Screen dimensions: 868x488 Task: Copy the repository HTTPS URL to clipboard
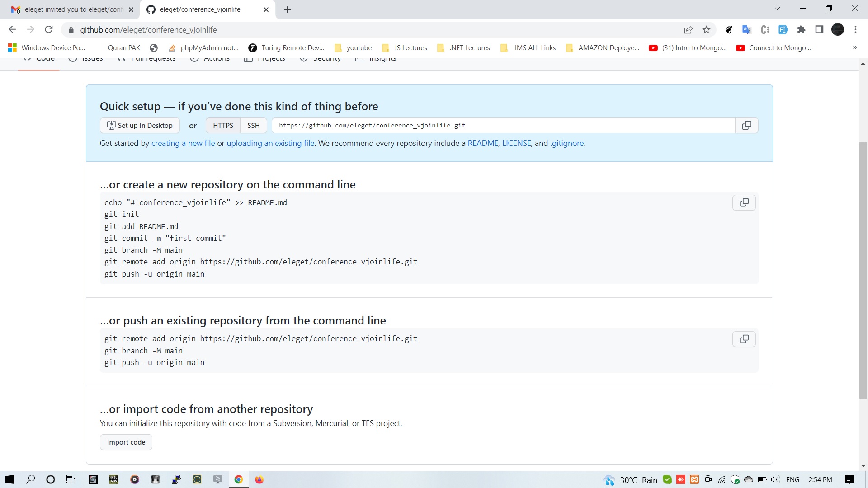pos(746,125)
